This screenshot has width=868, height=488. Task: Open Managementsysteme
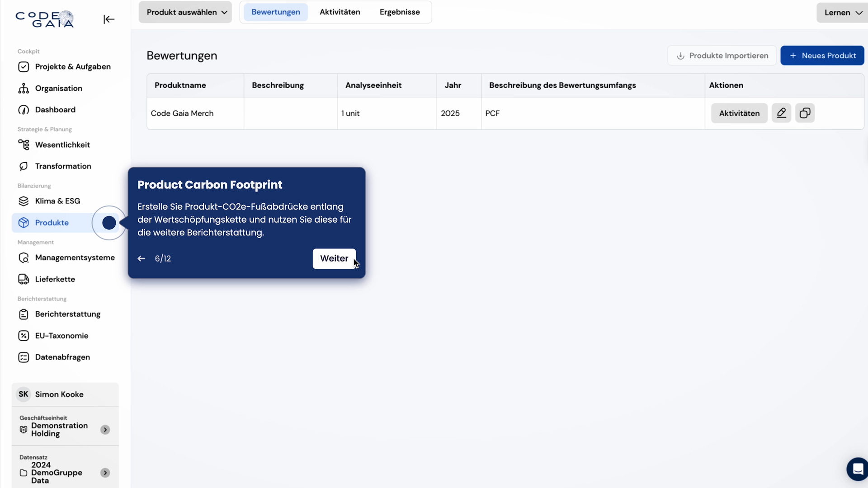(x=65, y=258)
